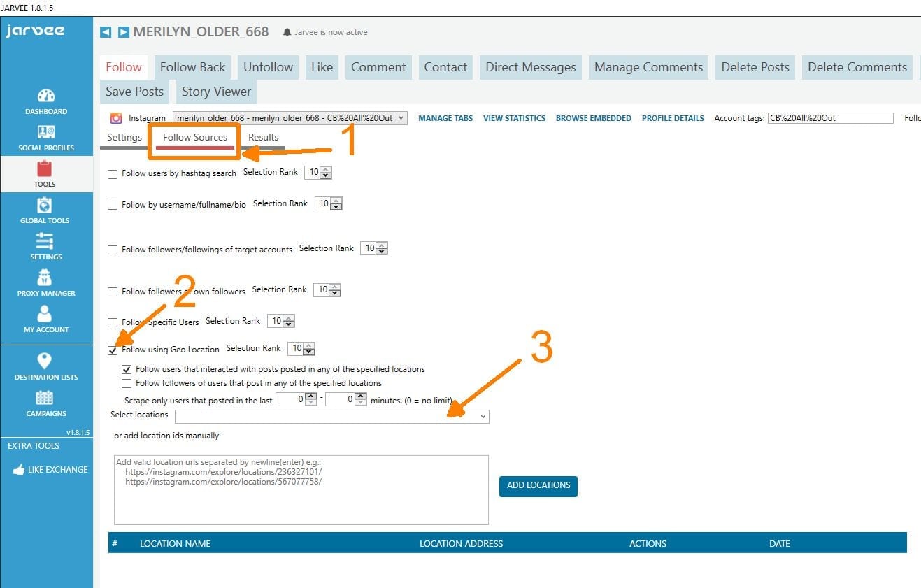Viewport: 921px width, 588px height.
Task: Click the ACTIONS column header
Action: click(648, 543)
